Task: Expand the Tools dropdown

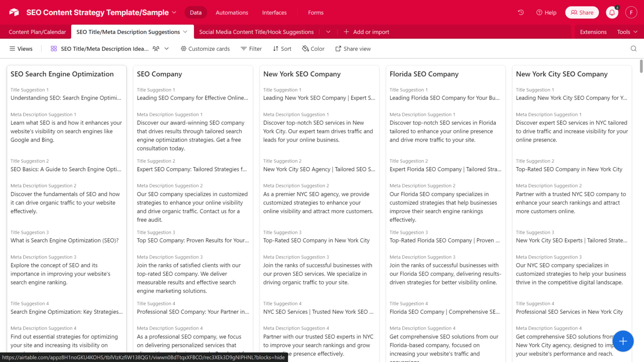Action: 627,32
